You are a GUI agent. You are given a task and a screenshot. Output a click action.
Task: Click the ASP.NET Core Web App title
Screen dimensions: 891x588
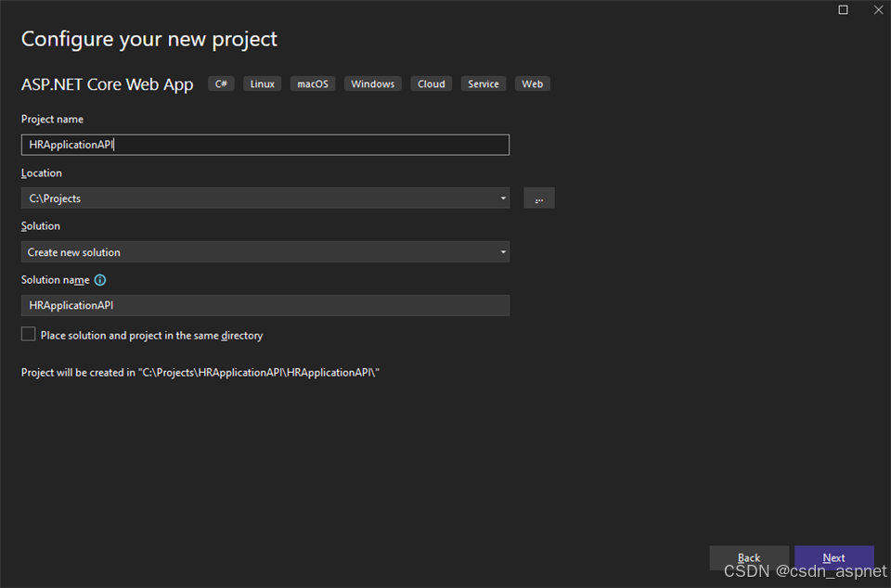(108, 84)
